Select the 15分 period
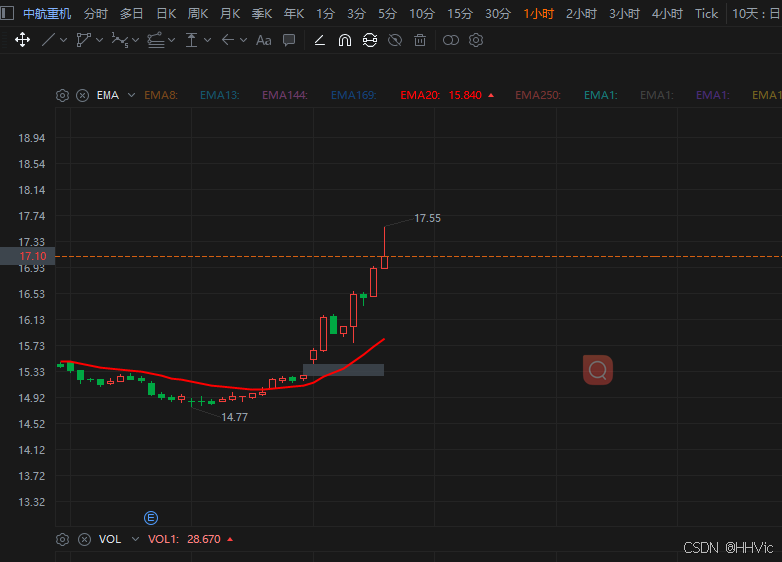This screenshot has height=562, width=782. click(459, 13)
